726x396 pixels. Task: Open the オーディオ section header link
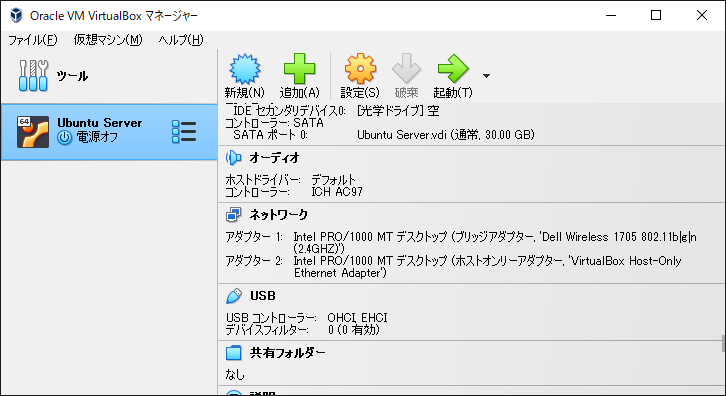coord(275,158)
